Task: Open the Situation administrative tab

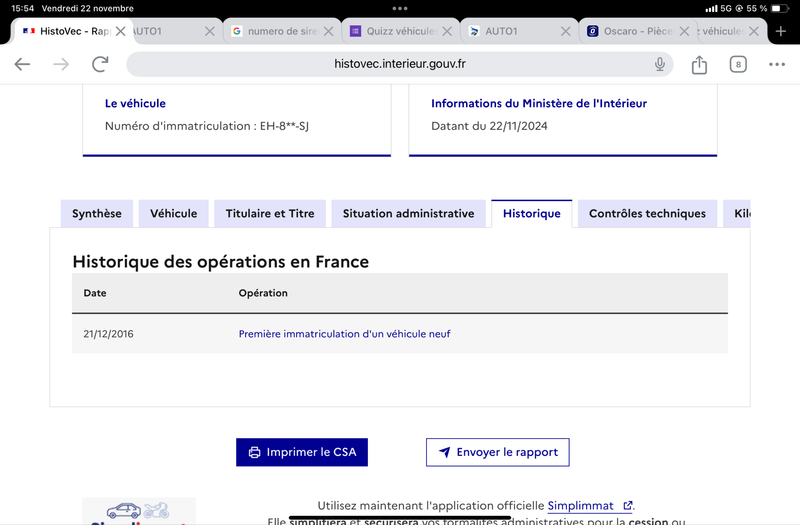Action: click(408, 214)
